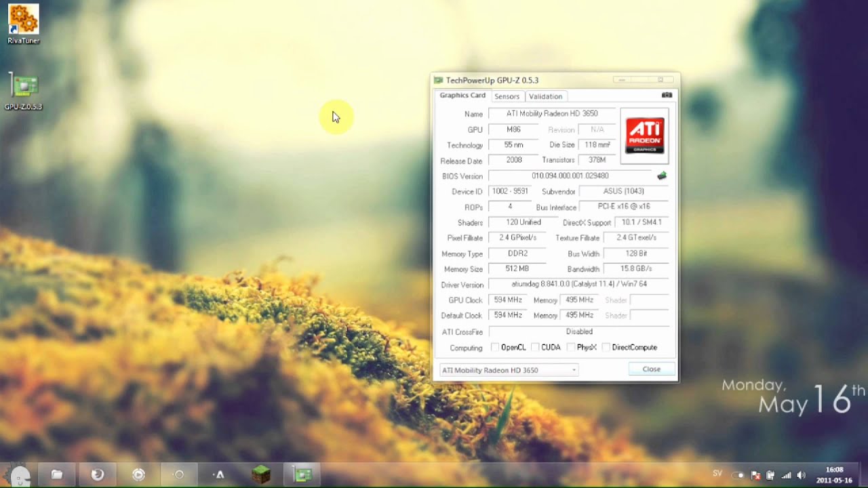Click the ATI Radeon Graphics logo

click(x=644, y=136)
